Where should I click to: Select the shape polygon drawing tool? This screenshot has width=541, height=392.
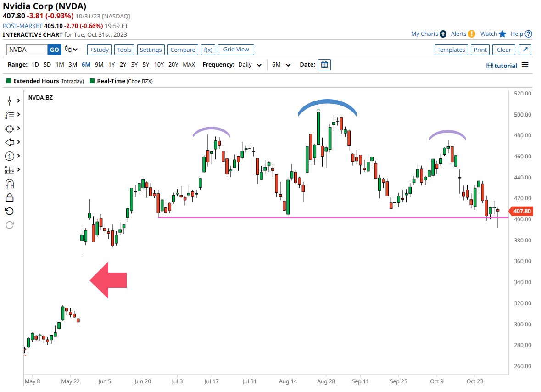(x=9, y=129)
